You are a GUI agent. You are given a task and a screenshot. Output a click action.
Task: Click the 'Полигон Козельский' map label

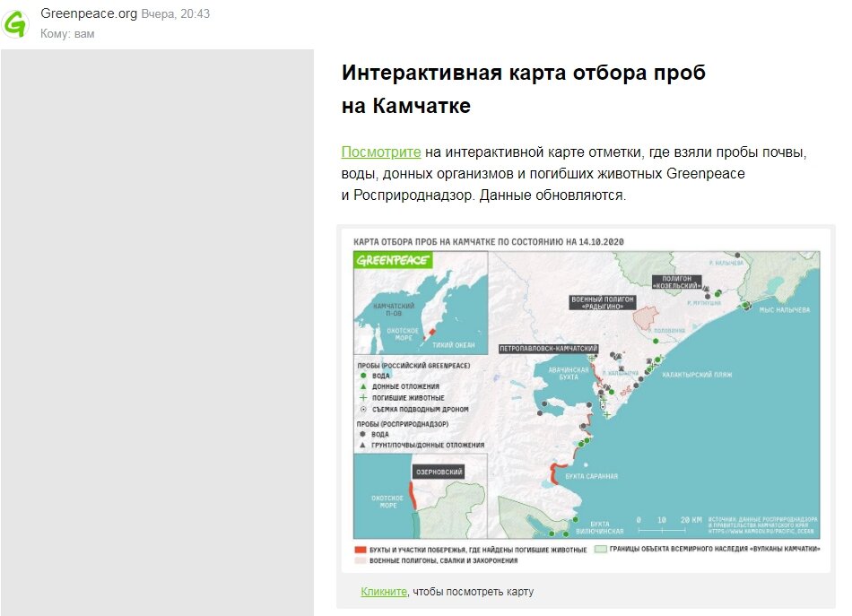[676, 282]
